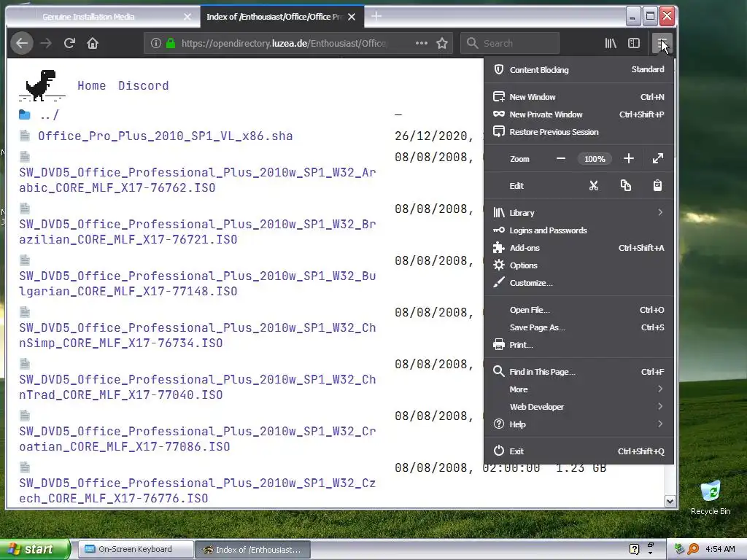
Task: Go to parent directory ../
Action: click(49, 115)
